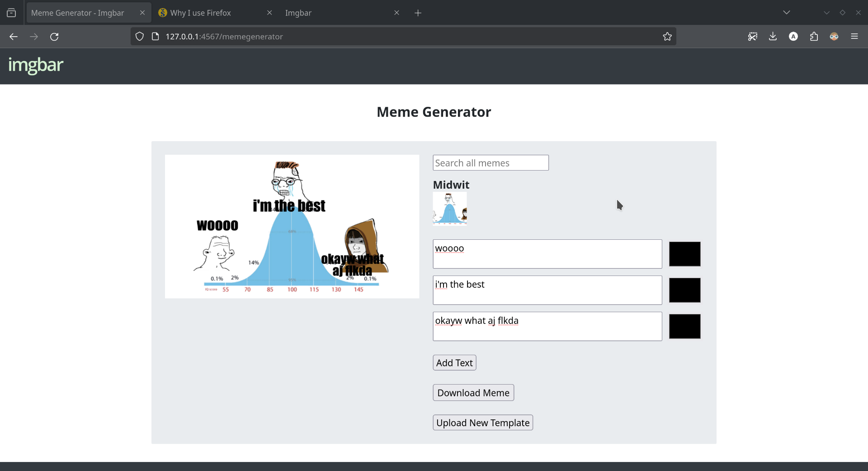Maximize the Firefox window
Screen dimensions: 868x471
point(842,13)
